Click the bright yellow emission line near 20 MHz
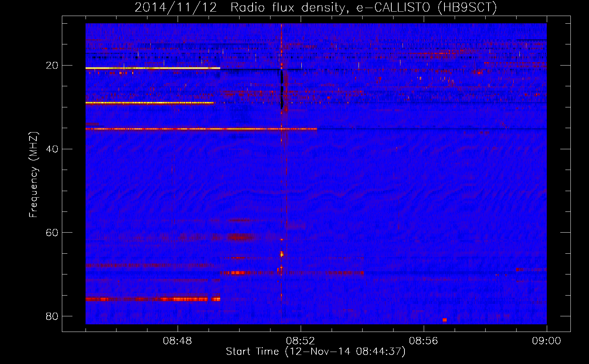 tap(153, 68)
